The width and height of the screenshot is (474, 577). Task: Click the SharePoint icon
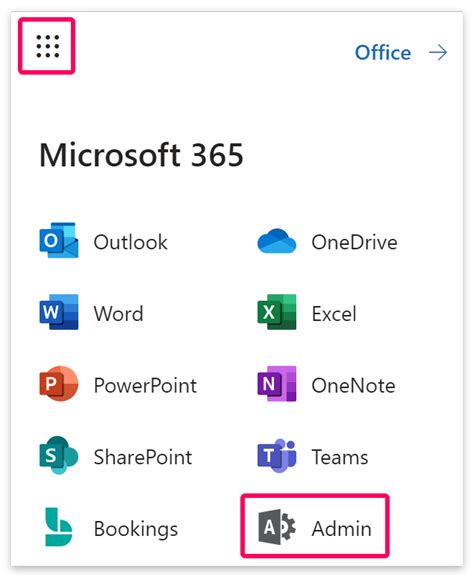click(x=59, y=455)
